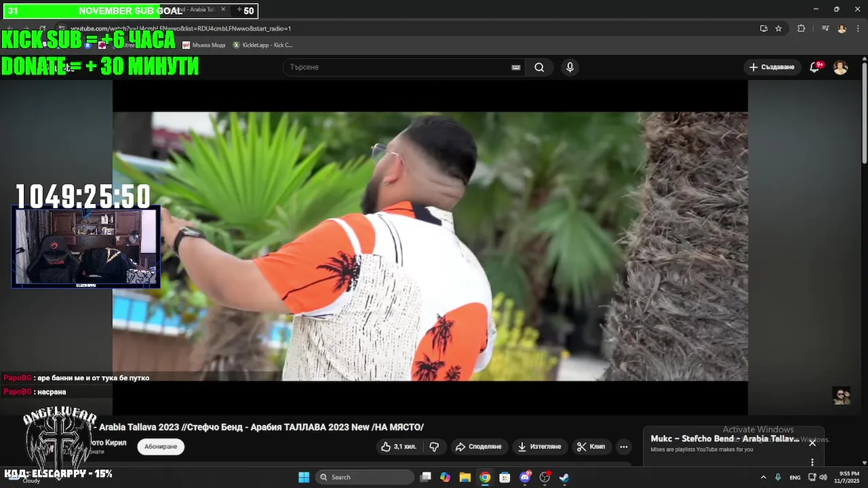Open Task View on the taskbar
Screen dimensions: 868x488
pyautogui.click(x=425, y=477)
